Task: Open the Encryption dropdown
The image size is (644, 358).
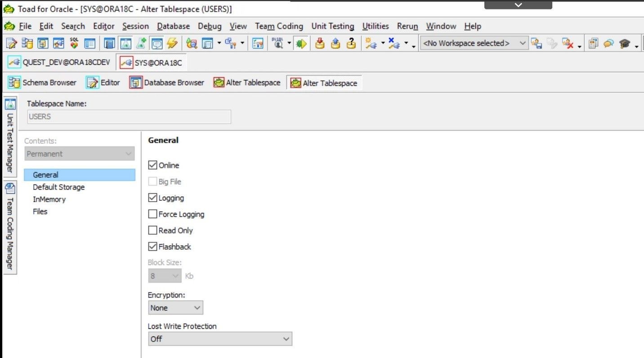Action: point(175,308)
